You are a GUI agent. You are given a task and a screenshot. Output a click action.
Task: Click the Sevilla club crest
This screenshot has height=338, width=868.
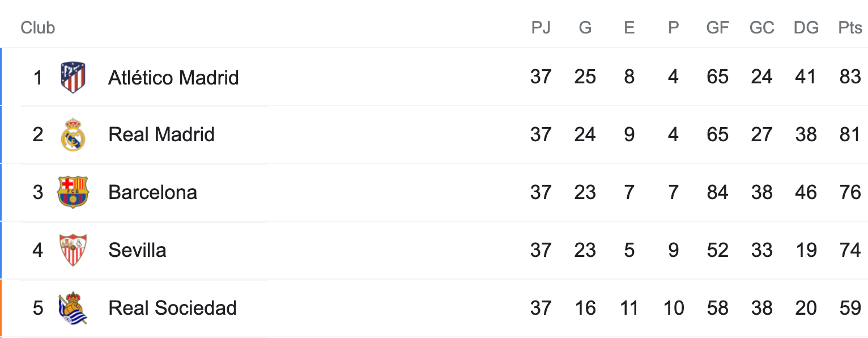tap(73, 250)
